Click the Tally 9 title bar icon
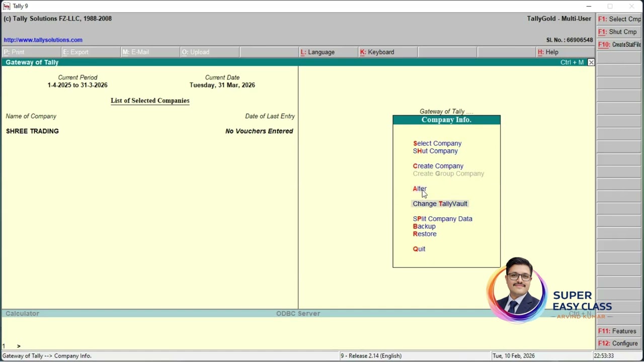Viewport: 644px width, 362px height. pyautogui.click(x=7, y=6)
